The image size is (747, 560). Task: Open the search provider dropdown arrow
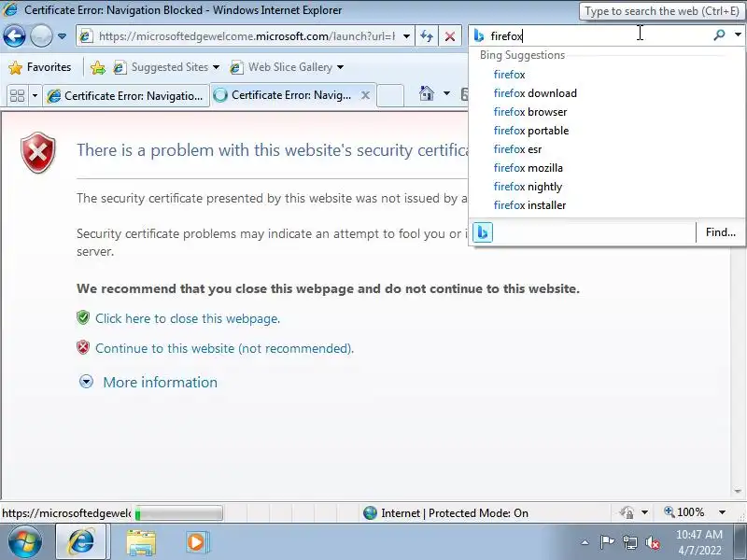click(738, 35)
